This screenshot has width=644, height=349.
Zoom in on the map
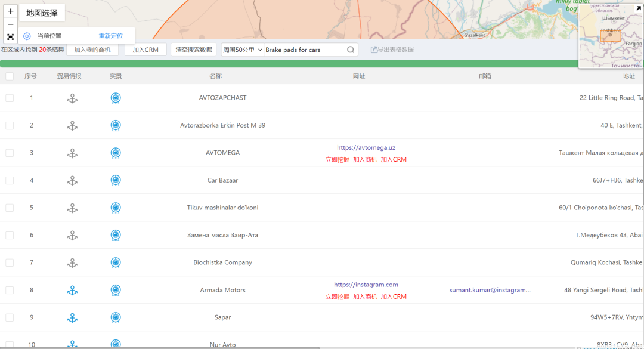click(11, 11)
